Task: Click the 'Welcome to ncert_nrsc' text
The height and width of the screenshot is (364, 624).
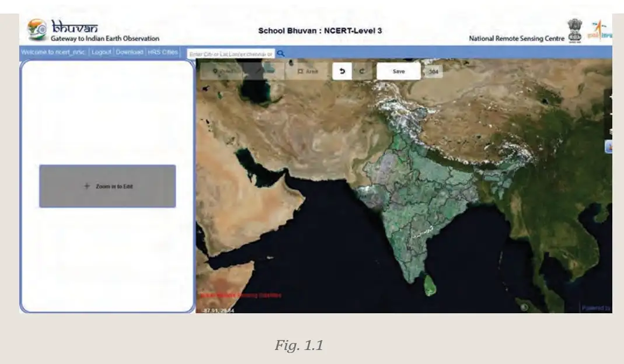Action: coord(53,52)
